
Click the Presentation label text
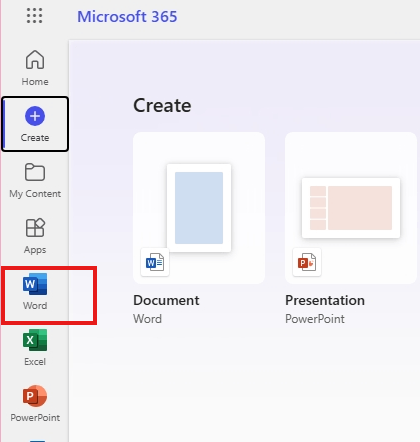click(x=325, y=300)
